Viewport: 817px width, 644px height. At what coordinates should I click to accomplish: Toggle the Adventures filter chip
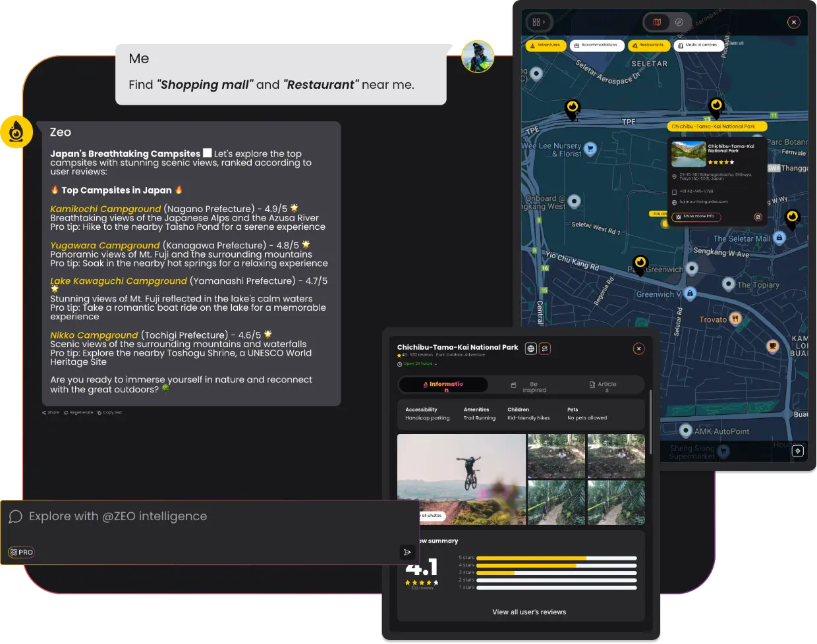point(546,45)
